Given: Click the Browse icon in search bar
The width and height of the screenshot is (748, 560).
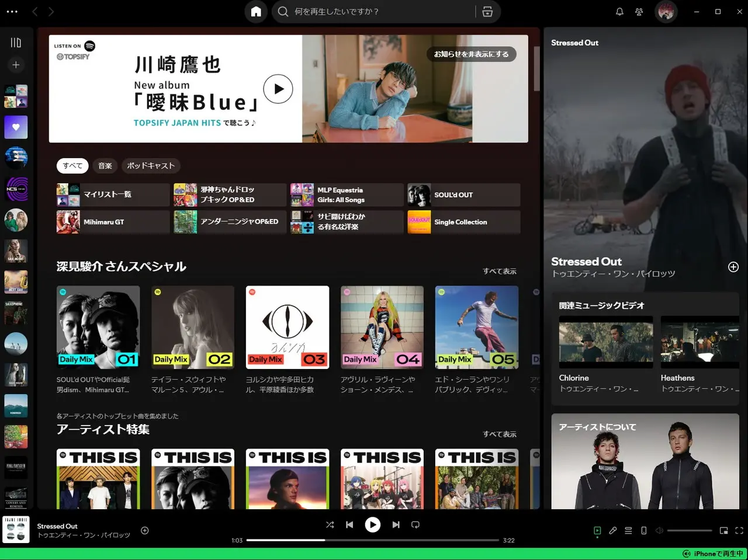Looking at the screenshot, I should (x=487, y=12).
